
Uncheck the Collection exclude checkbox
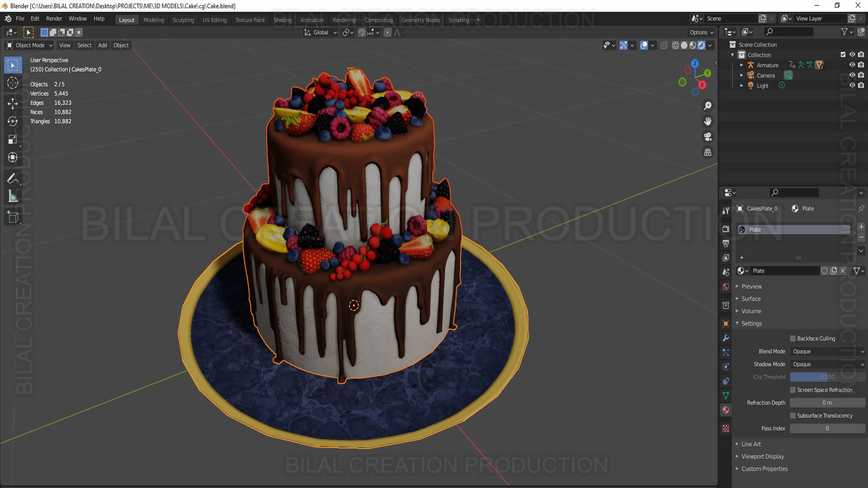coord(843,54)
